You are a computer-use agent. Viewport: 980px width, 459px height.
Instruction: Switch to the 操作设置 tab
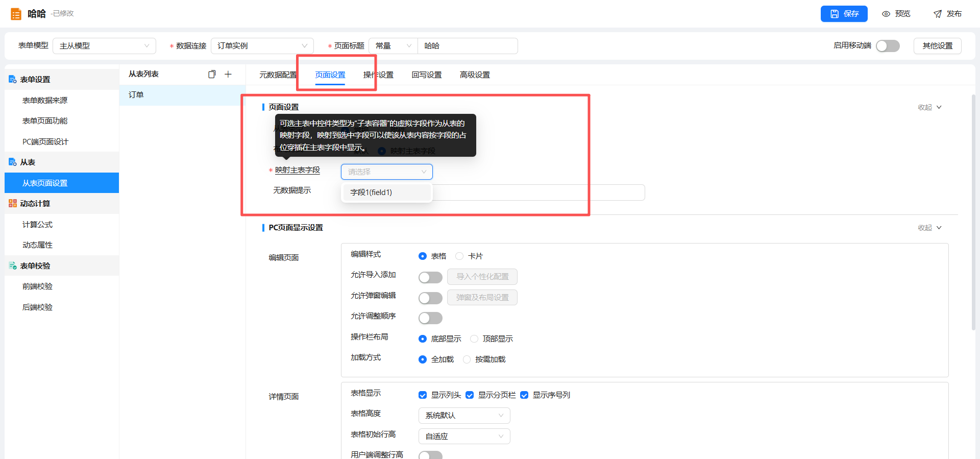click(x=378, y=75)
